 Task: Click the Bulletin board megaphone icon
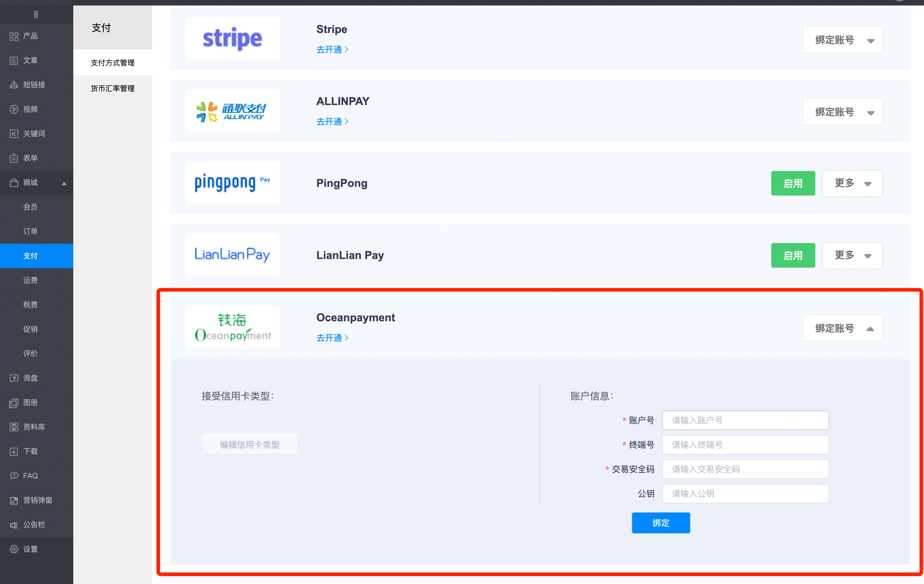(x=14, y=525)
